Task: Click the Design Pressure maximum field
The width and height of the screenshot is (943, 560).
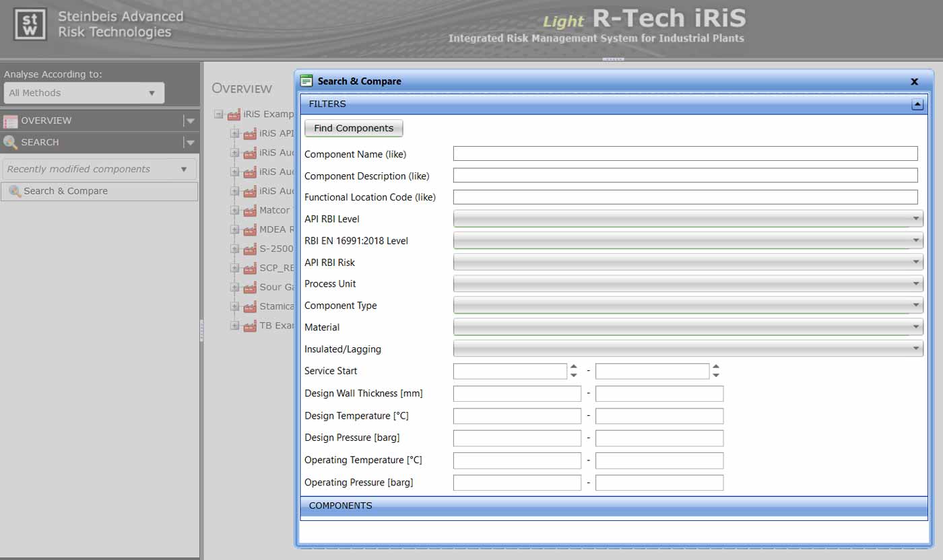Action: [659, 438]
